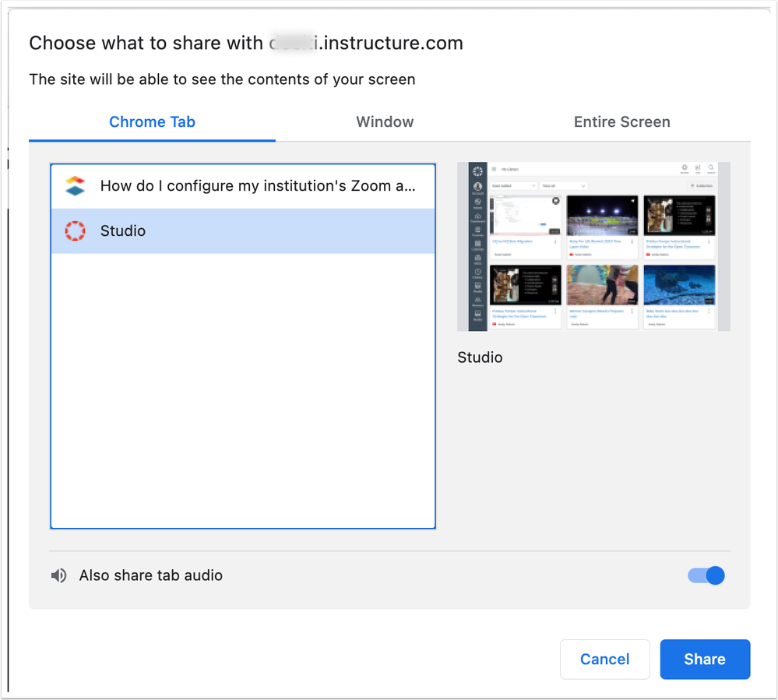Click the magnifier search icon in the preview

click(x=711, y=167)
